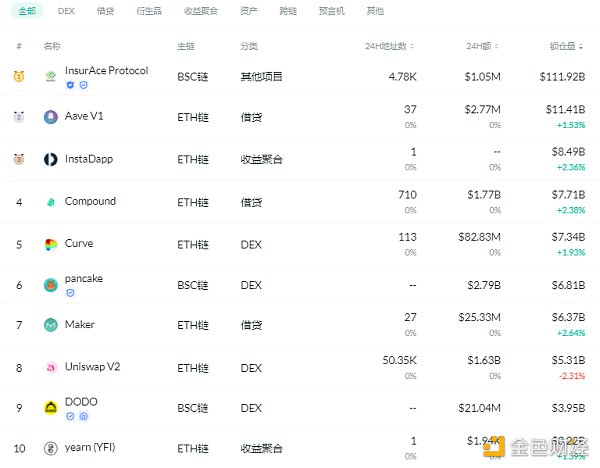This screenshot has height=468, width=600.
Task: Click the Uniswap V2 logo icon
Action: click(51, 367)
